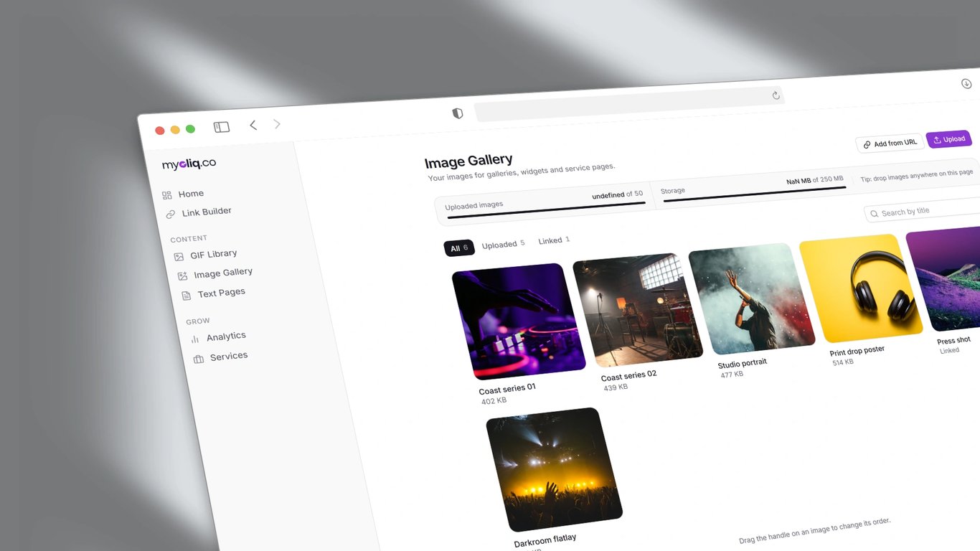Reload the page with the refresh icon
980x551 pixels.
click(776, 95)
